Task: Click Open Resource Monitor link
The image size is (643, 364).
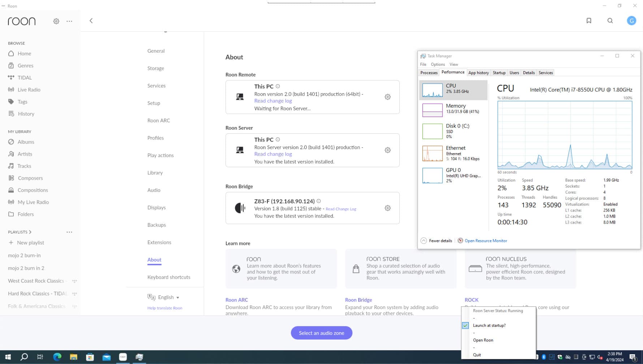Action: 485,240
